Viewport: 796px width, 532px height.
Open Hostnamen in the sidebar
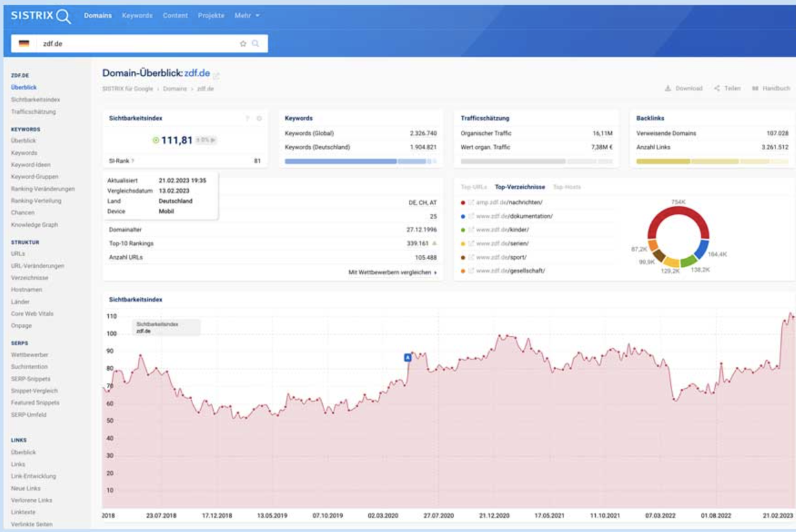(x=26, y=290)
